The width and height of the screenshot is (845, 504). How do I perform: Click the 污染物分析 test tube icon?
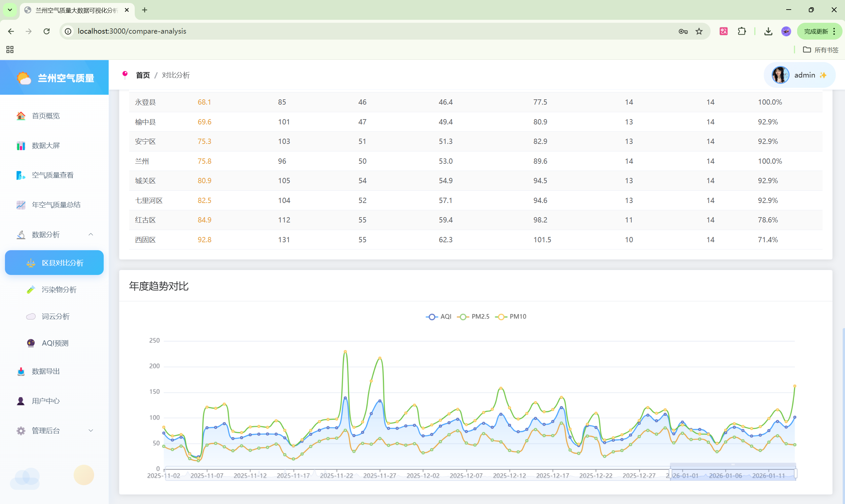click(31, 290)
